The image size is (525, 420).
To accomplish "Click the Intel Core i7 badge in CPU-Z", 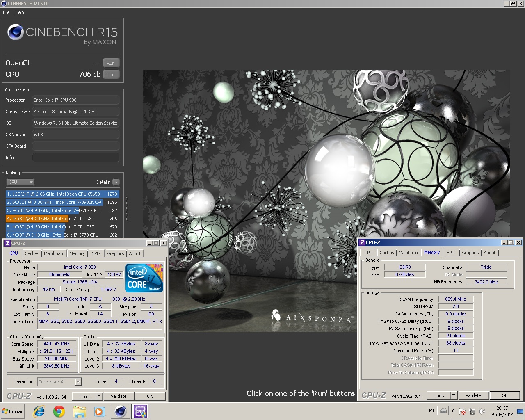I will (144, 278).
